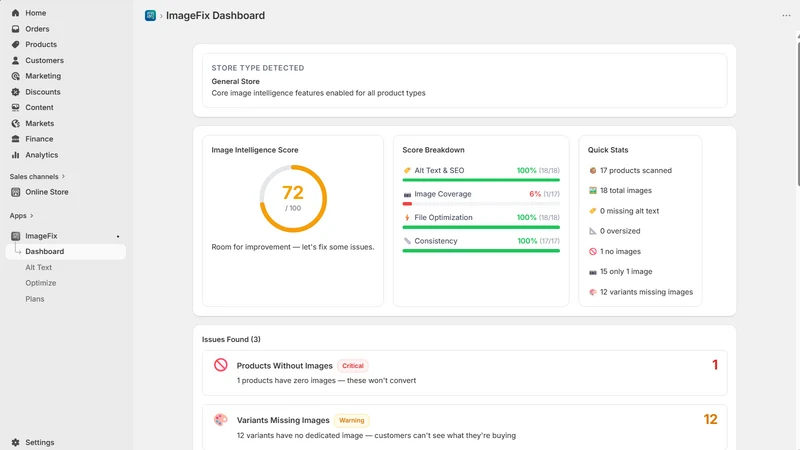
Task: Click the Alt Text & SEO progress bar
Action: [481, 180]
